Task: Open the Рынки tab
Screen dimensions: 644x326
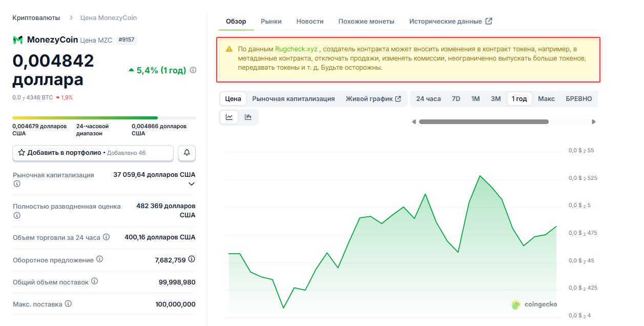Action: [271, 21]
